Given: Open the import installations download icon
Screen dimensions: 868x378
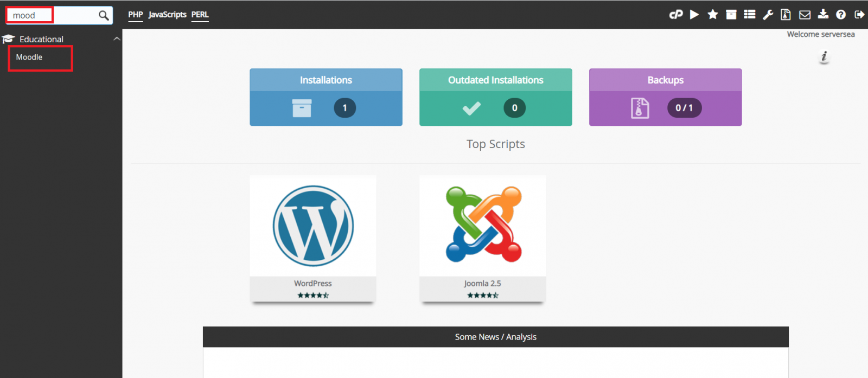Looking at the screenshot, I should 824,15.
